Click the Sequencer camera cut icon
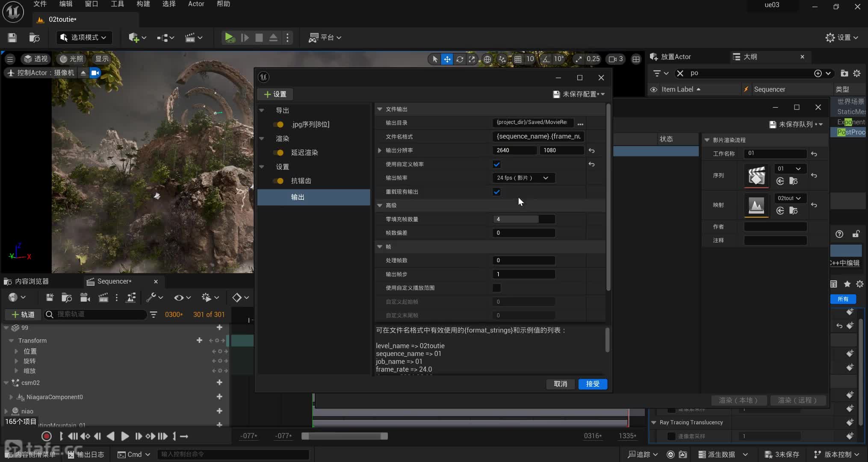This screenshot has height=462, width=868. (85, 298)
